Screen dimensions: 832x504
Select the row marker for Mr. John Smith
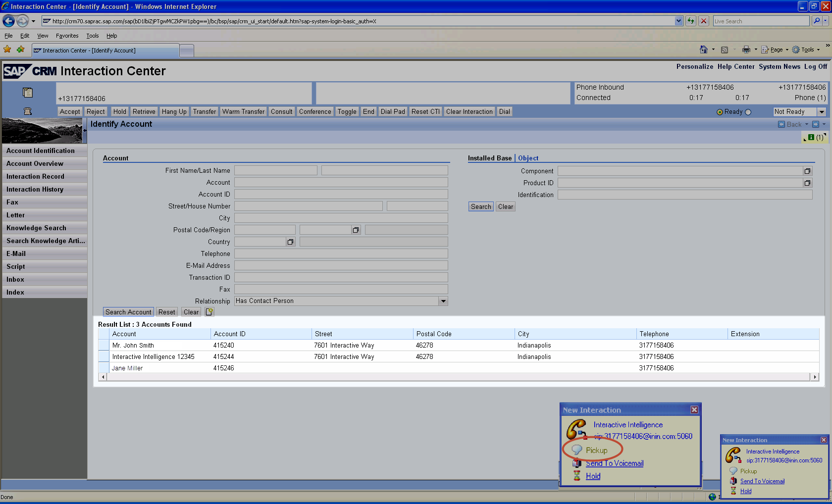104,346
